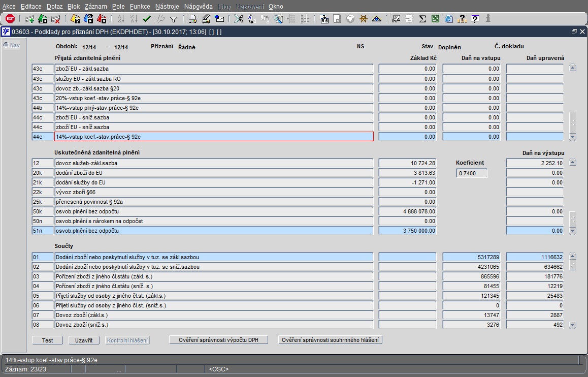Click down arrow of Přijatá plnění list
This screenshot has width=588, height=377.
pos(572,137)
